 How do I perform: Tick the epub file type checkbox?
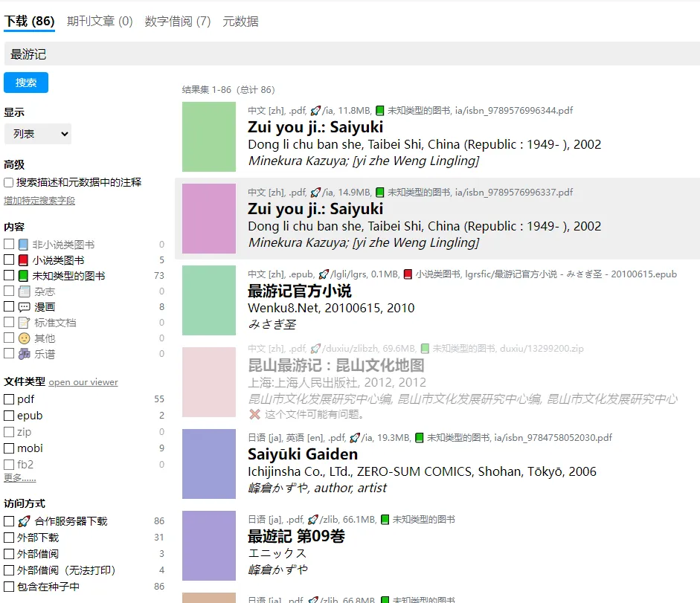click(x=9, y=416)
